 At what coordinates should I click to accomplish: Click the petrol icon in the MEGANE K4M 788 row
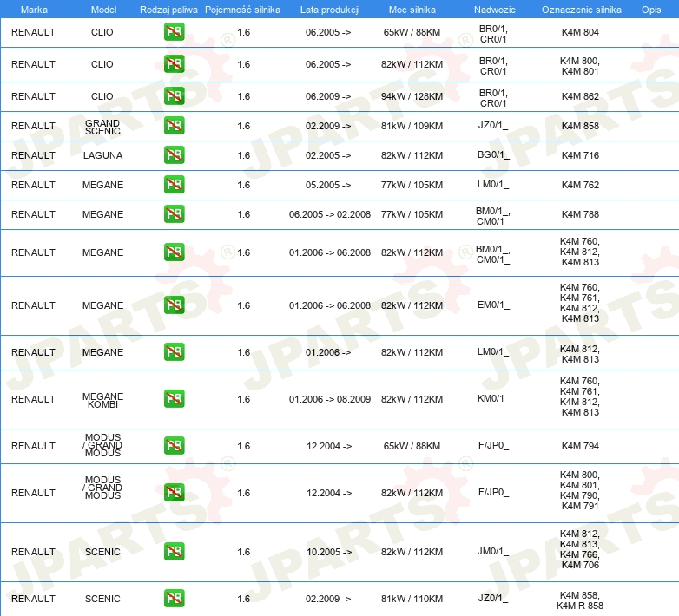coord(174,214)
